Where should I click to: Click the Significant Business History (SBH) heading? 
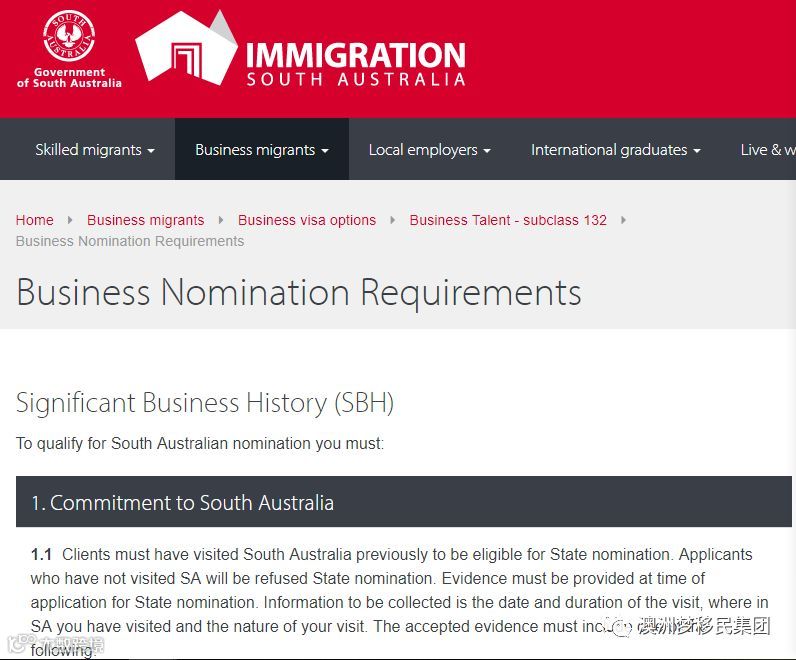tap(205, 402)
